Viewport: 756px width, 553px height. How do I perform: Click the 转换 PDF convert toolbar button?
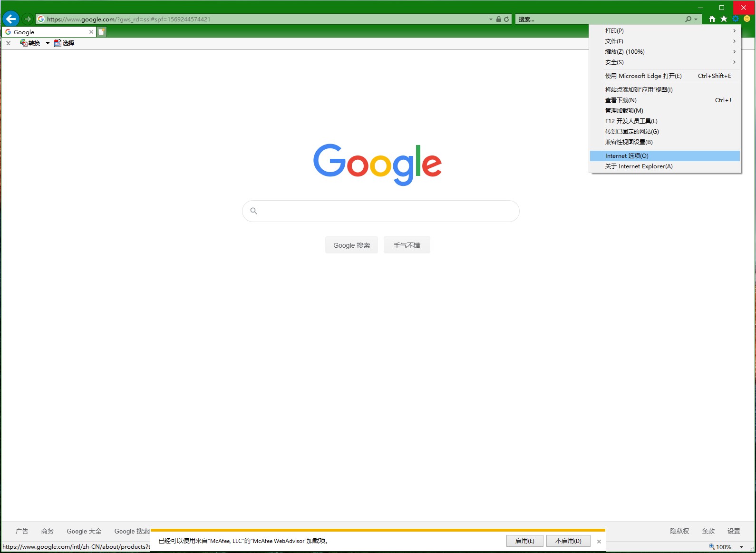click(30, 43)
